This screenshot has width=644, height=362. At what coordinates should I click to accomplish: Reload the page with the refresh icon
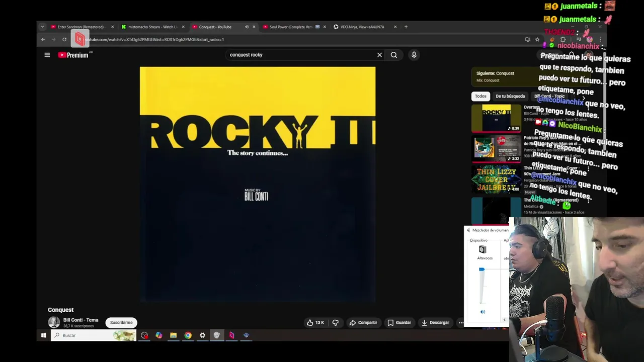point(64,39)
